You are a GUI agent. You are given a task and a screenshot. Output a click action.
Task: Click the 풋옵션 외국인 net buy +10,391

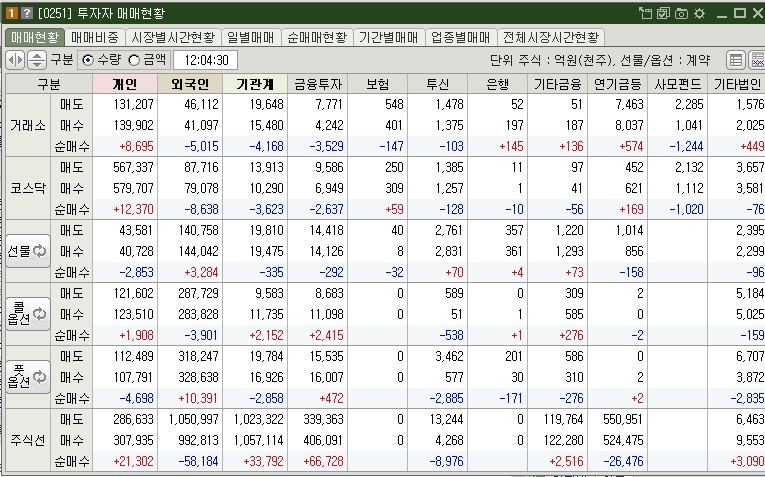(x=198, y=398)
